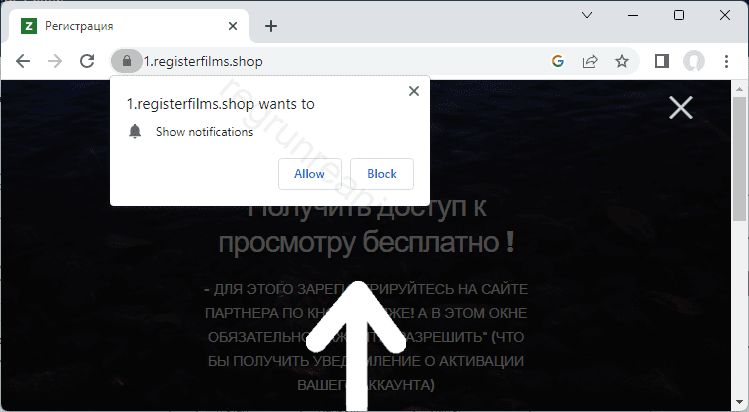Image resolution: width=749 pixels, height=412 pixels.
Task: Click the browser Back arrow
Action: click(24, 61)
